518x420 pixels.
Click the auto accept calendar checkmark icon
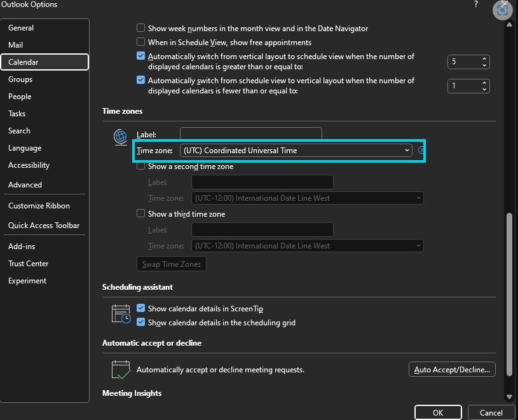[x=121, y=370]
